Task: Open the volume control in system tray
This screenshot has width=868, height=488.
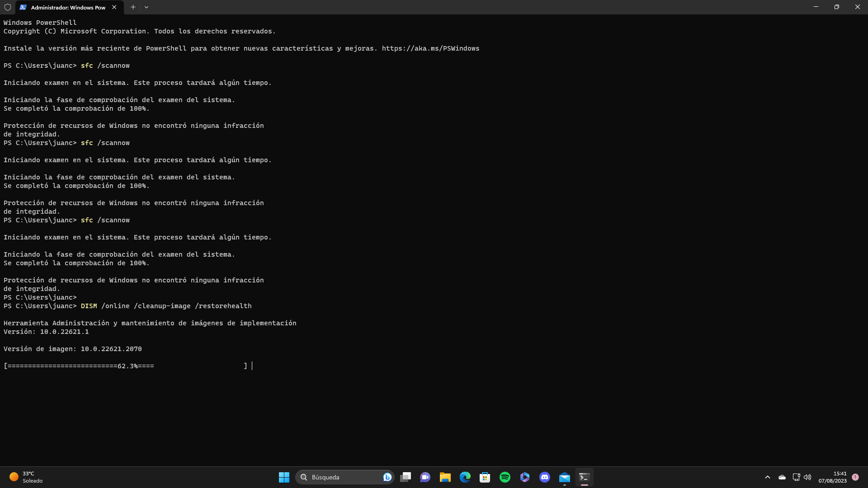Action: click(x=807, y=477)
